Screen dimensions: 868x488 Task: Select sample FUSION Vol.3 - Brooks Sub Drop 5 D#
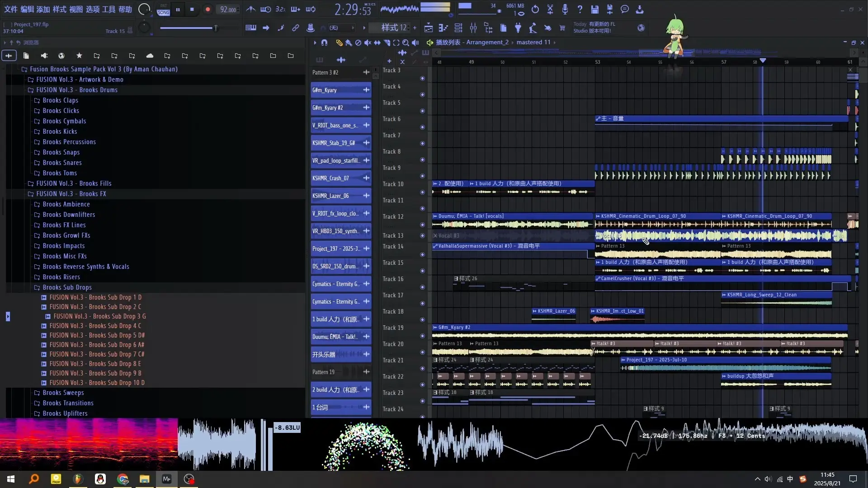(97, 335)
